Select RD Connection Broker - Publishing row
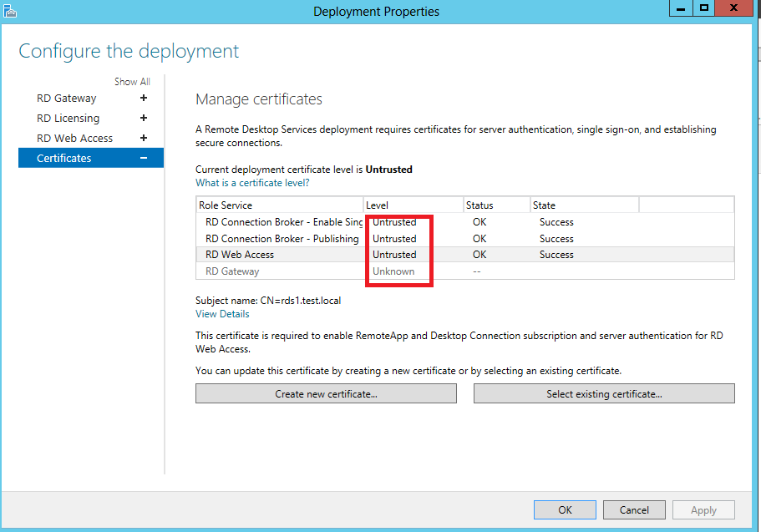 (465, 238)
